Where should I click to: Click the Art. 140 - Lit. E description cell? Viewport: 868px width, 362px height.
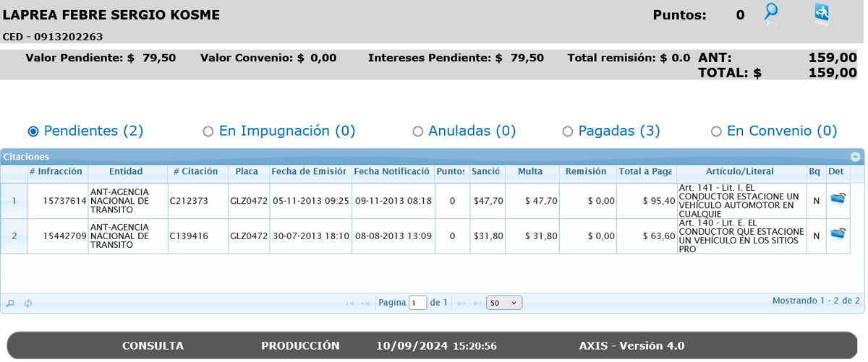point(741,236)
